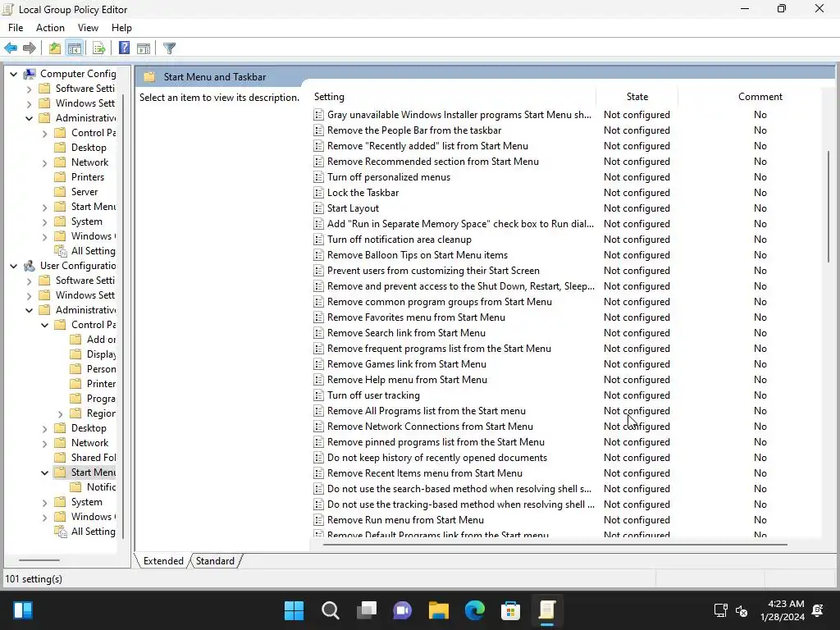Click folder icon next to Server
Viewport: 840px width, 630px height.
pos(61,192)
